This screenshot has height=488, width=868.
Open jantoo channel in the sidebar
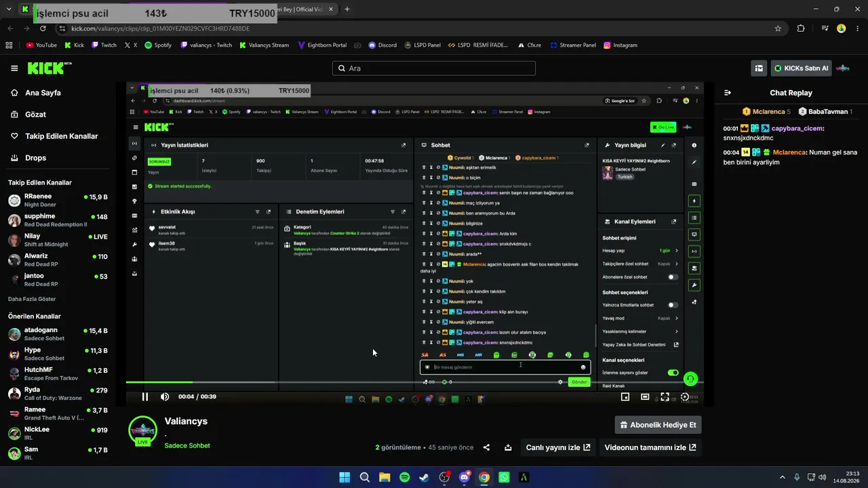(58, 279)
